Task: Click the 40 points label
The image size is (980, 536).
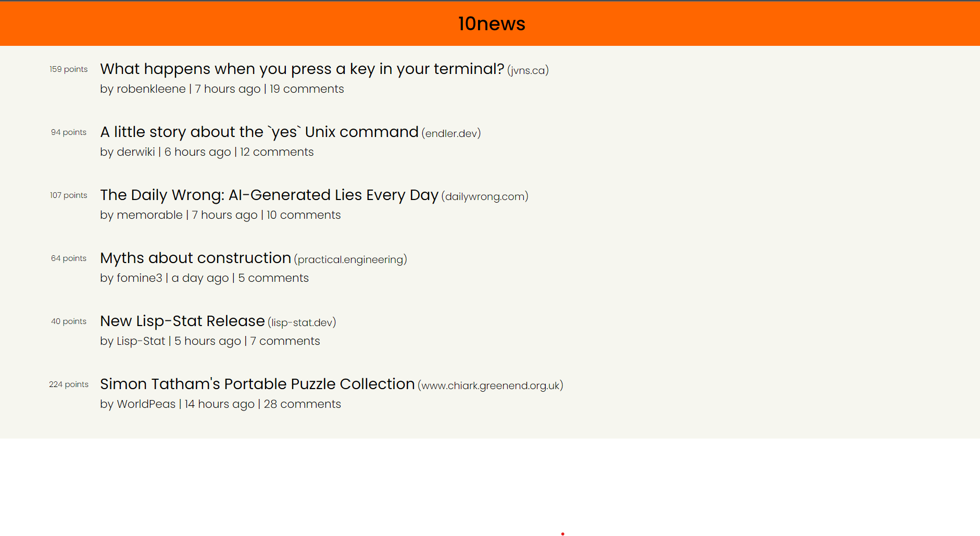Action: (69, 321)
